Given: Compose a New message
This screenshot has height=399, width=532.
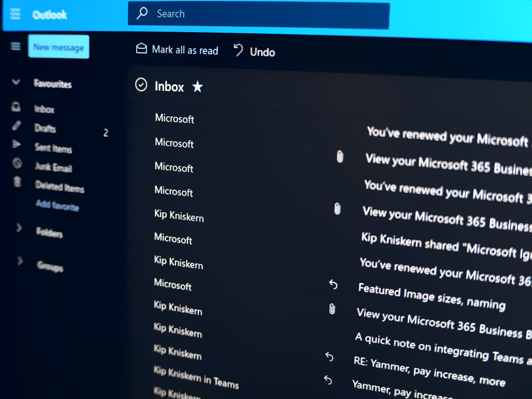Looking at the screenshot, I should (59, 47).
